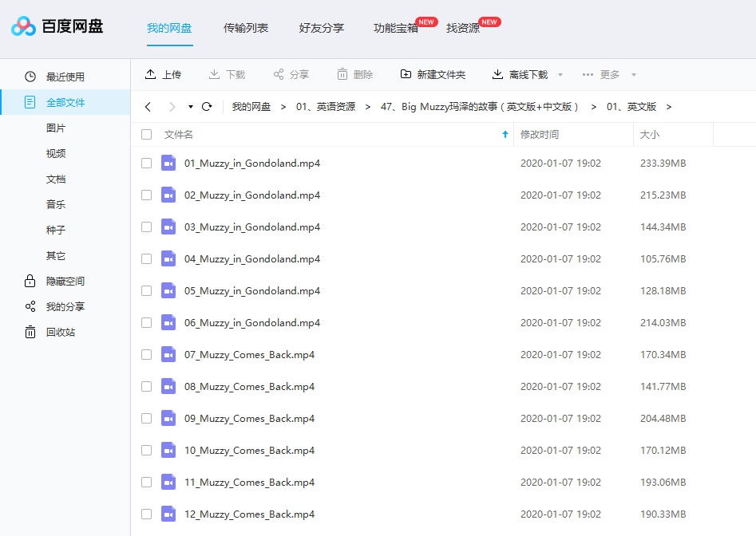Click the delete trash icon in toolbar
756x536 pixels.
tap(342, 74)
